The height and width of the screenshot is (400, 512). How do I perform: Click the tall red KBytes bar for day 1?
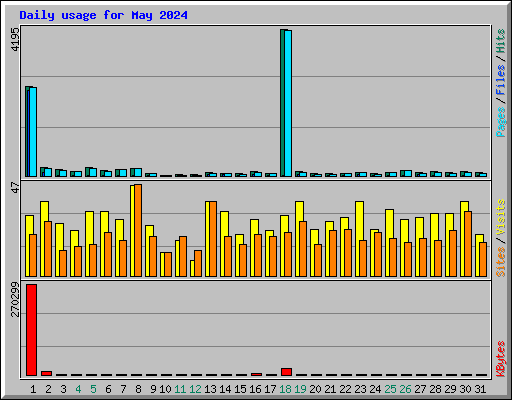[31, 330]
